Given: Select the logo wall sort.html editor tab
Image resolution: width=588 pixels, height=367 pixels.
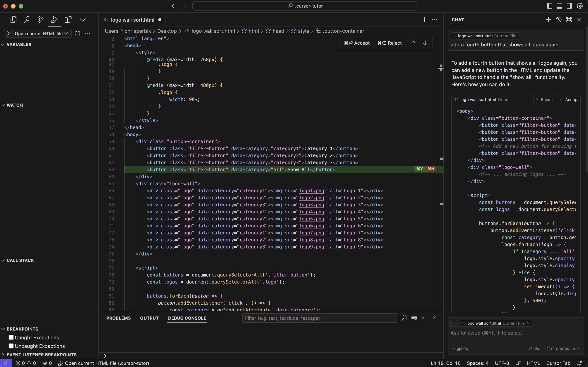Looking at the screenshot, I should (x=132, y=20).
